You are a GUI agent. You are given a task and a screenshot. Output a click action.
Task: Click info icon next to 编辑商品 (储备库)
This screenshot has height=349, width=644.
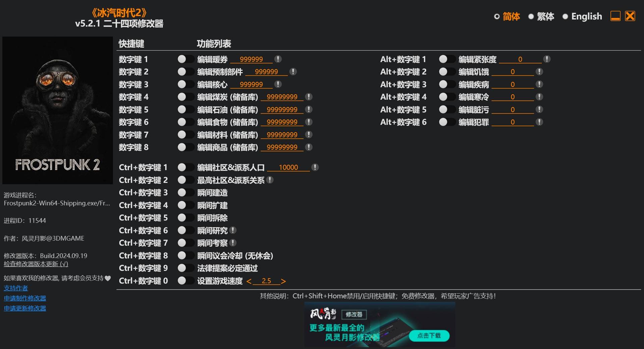pos(309,147)
